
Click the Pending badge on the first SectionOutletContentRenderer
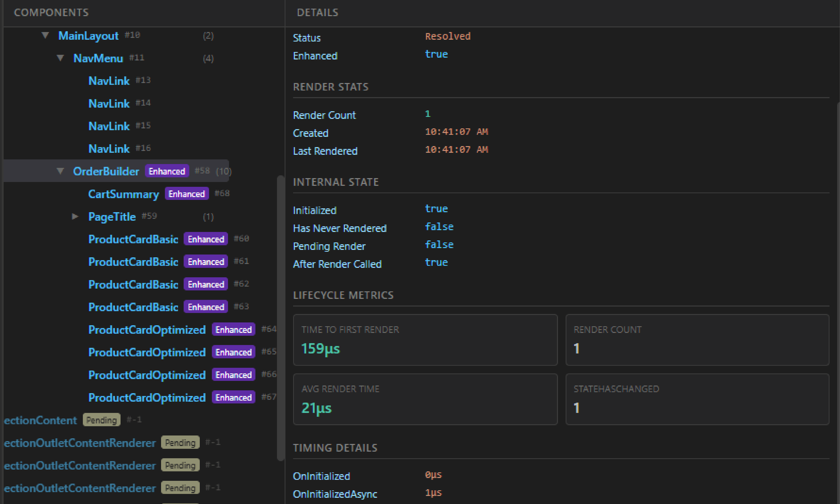tap(180, 442)
